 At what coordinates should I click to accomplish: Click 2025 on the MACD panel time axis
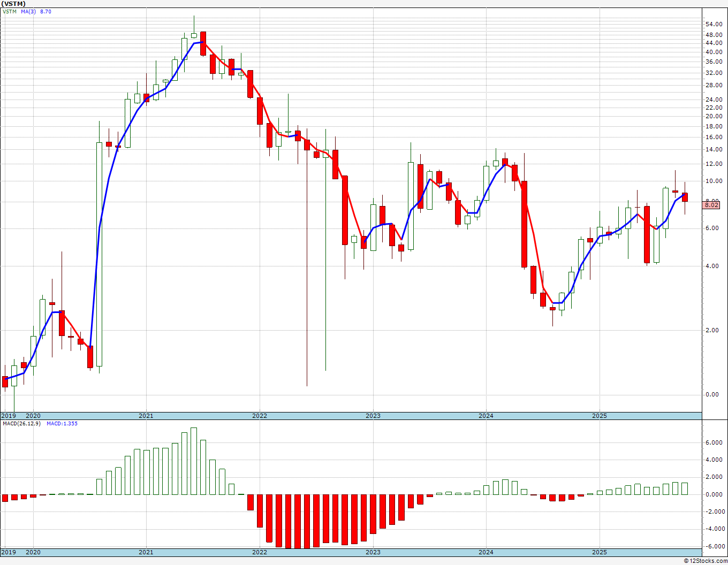pos(600,552)
